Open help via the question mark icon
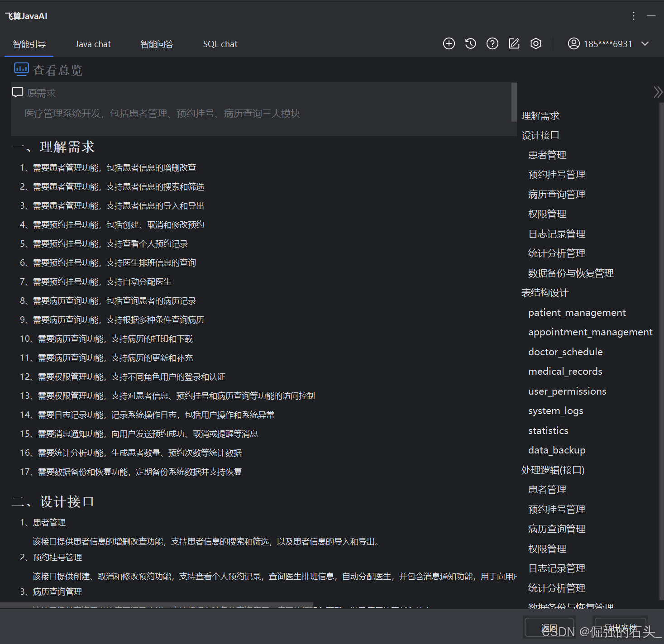The height and width of the screenshot is (644, 664). pyautogui.click(x=492, y=43)
